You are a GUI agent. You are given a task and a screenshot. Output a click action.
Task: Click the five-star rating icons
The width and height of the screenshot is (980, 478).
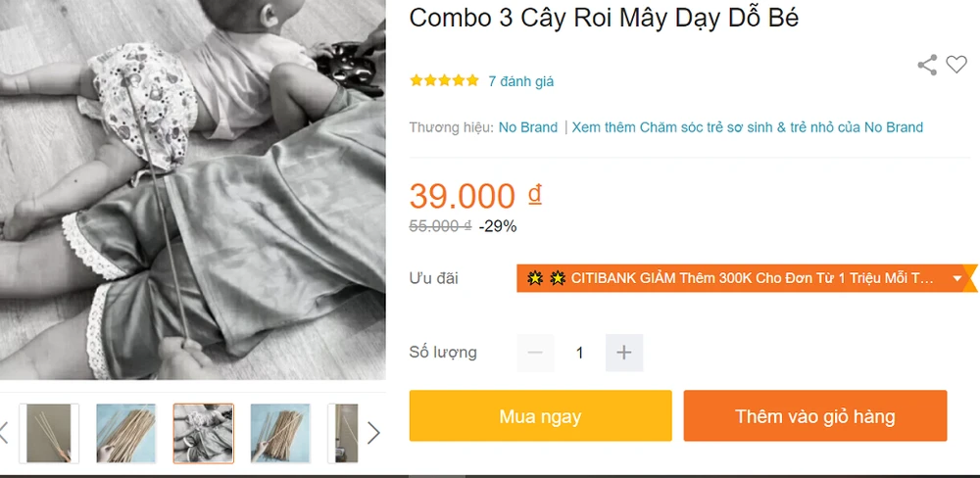click(x=444, y=81)
